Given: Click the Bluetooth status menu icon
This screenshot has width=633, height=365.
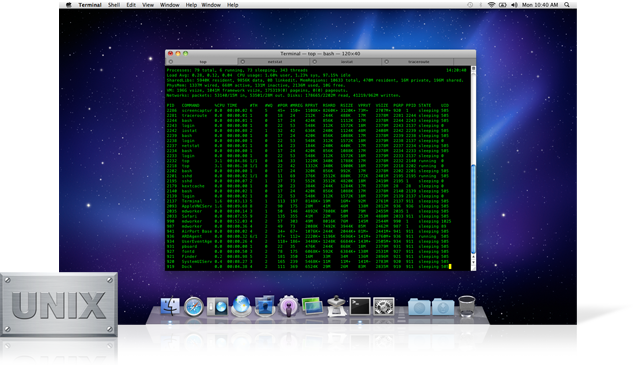Looking at the screenshot, I should 480,5.
